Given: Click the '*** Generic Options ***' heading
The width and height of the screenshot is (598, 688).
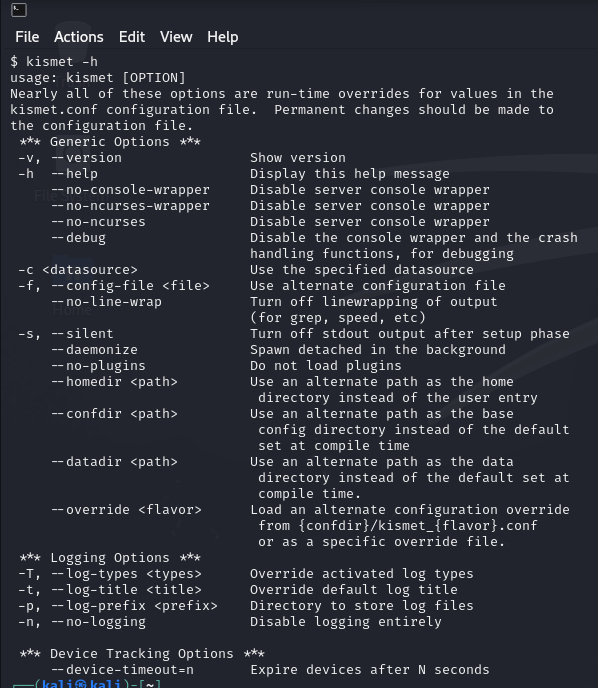Looking at the screenshot, I should tap(110, 142).
